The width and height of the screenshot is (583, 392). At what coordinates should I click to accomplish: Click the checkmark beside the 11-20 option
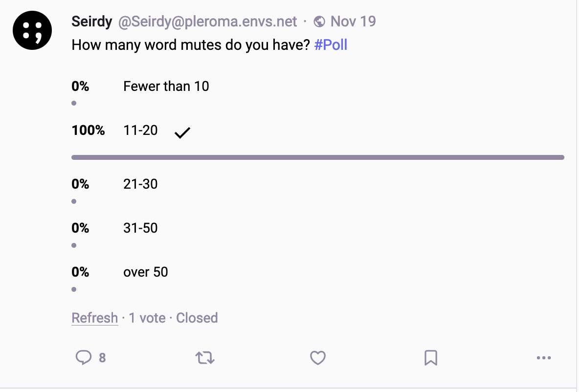(182, 132)
